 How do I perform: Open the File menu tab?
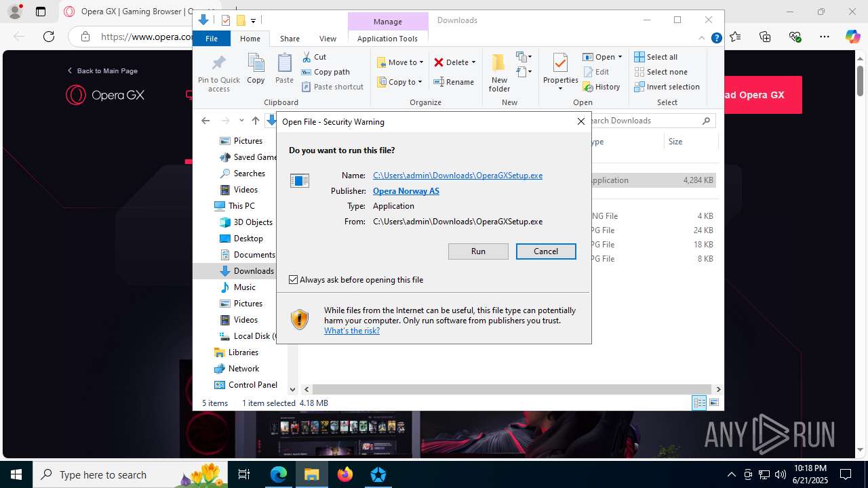point(212,39)
